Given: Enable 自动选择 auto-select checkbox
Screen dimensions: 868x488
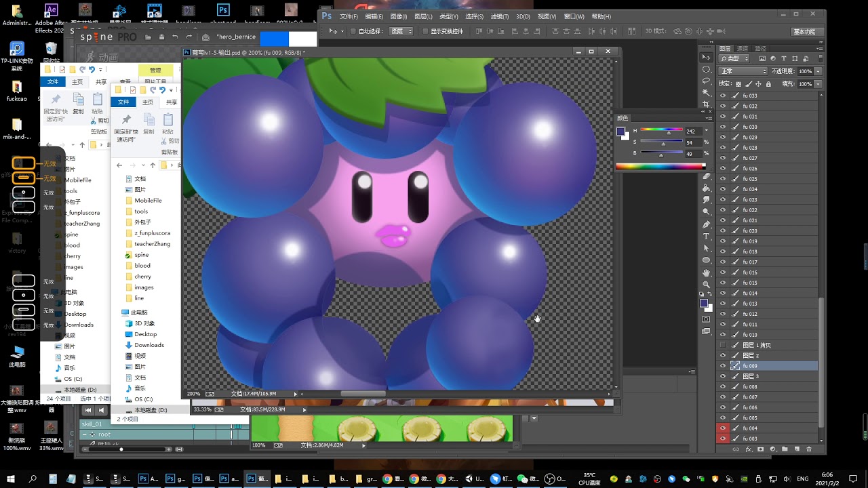Looking at the screenshot, I should pos(353,31).
